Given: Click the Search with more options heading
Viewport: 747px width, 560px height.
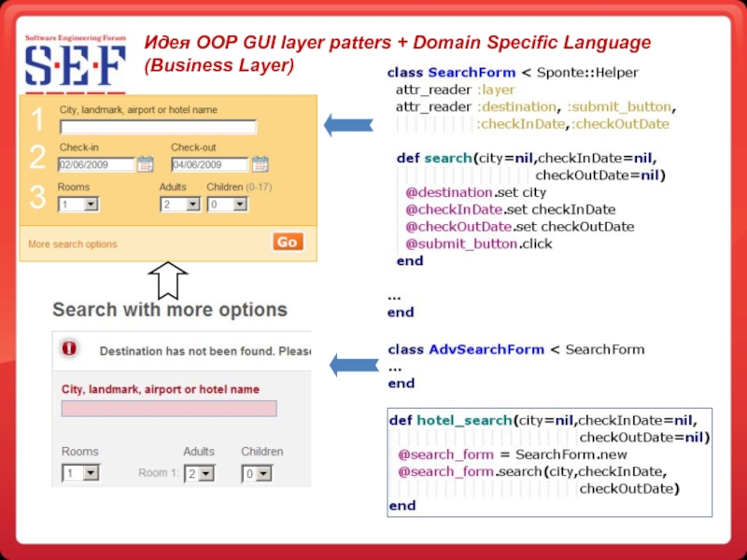Looking at the screenshot, I should pos(170,310).
